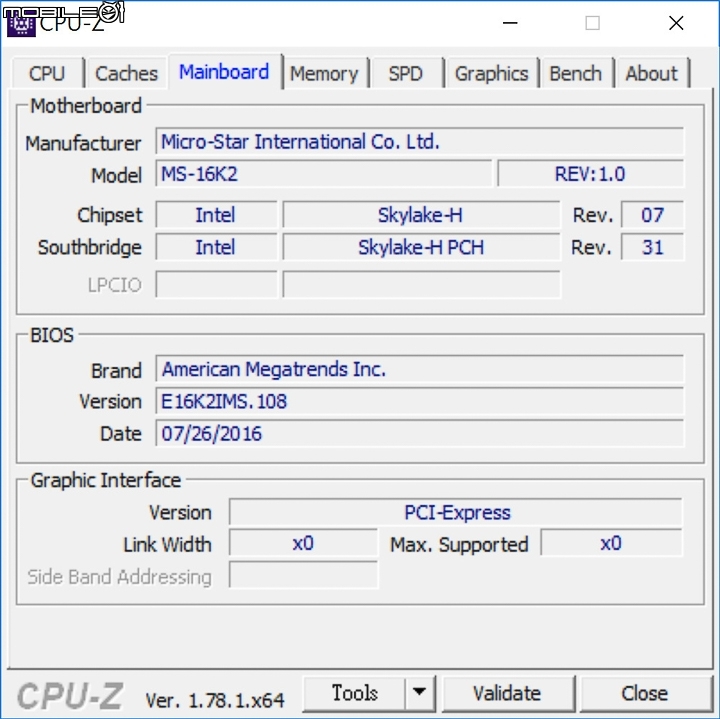Viewport: 720px width, 719px height.
Task: Open the SPD tab
Action: (406, 73)
